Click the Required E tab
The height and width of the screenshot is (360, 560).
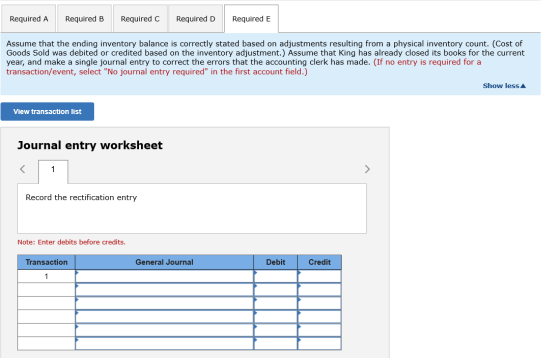[x=251, y=19]
